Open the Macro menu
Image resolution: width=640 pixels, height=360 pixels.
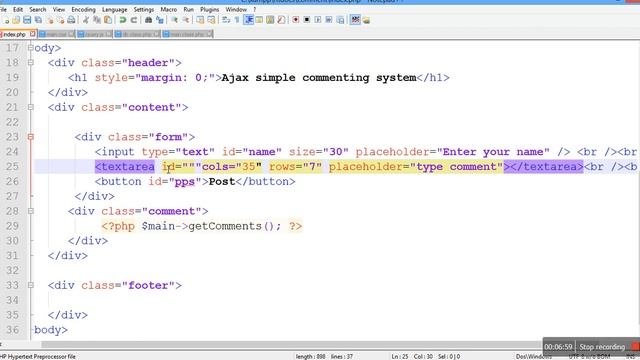click(169, 9)
